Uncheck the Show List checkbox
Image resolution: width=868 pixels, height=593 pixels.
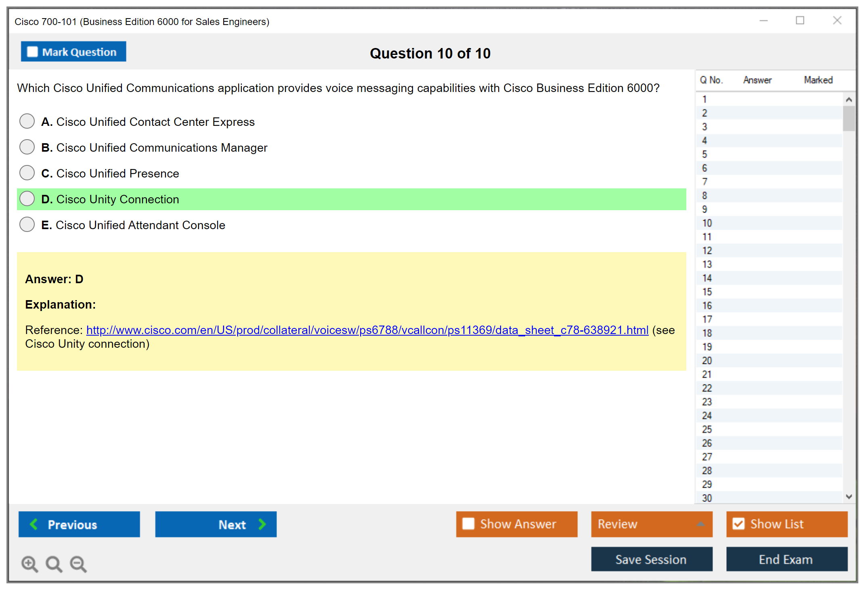pyautogui.click(x=738, y=524)
